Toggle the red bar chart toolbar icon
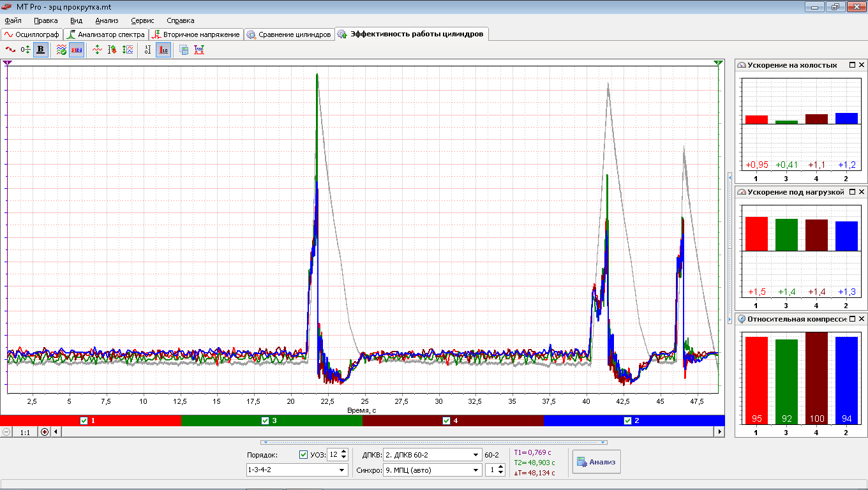The image size is (868, 490). [163, 49]
